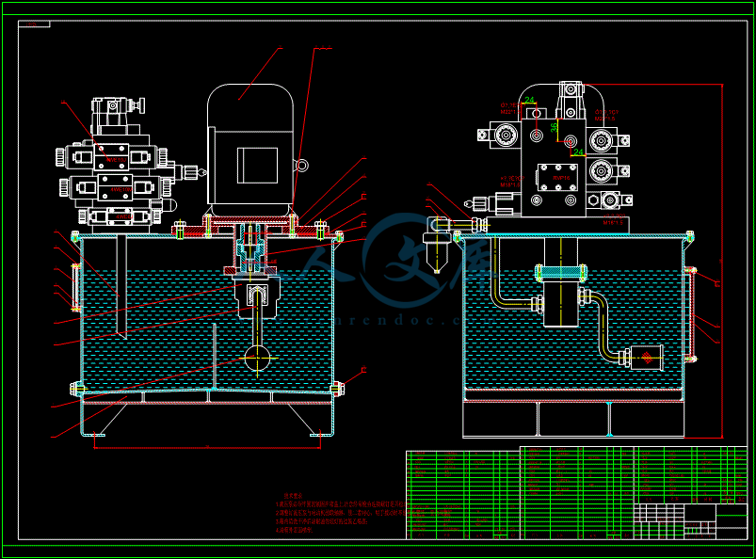Click the air breather filter cup
Viewport: 756px width, 559px height.
[x=436, y=250]
